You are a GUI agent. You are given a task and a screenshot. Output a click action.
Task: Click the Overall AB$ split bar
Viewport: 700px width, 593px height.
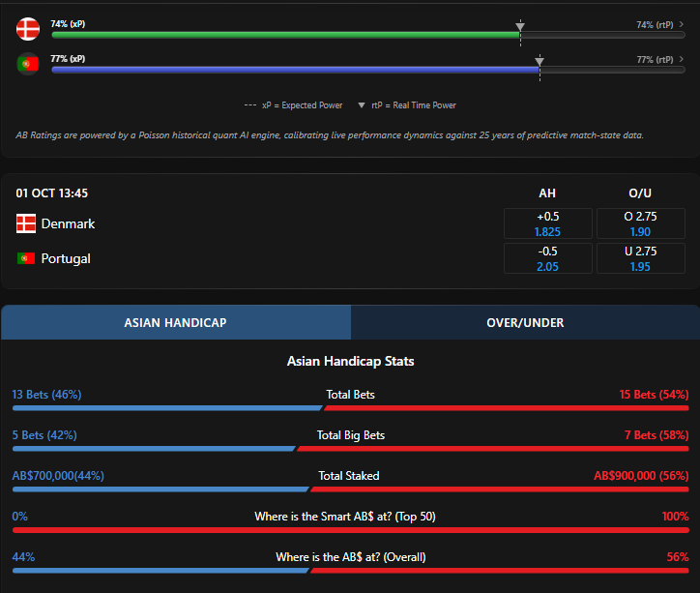pos(350,571)
